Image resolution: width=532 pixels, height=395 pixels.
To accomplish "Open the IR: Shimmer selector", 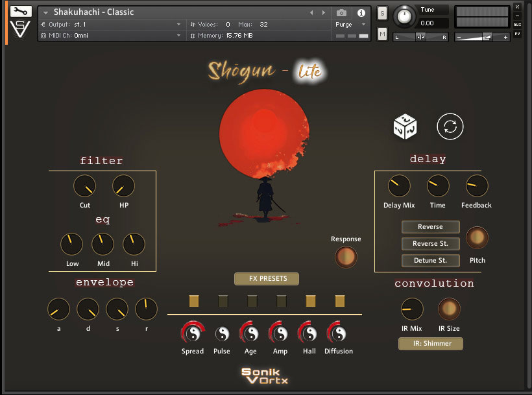I will pyautogui.click(x=431, y=344).
